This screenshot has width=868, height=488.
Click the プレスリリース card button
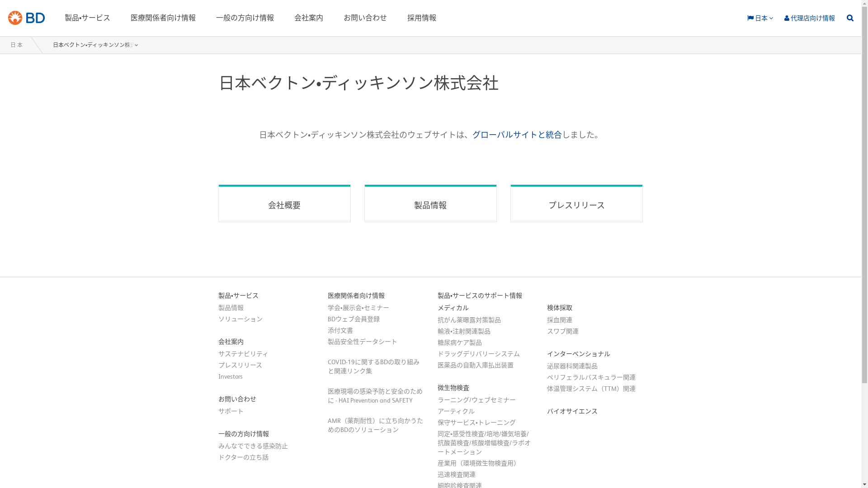(576, 203)
